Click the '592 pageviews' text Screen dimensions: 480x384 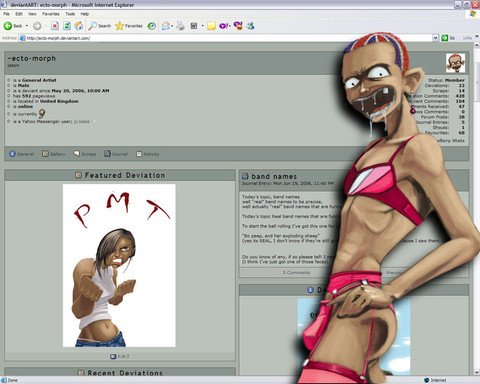coord(38,96)
